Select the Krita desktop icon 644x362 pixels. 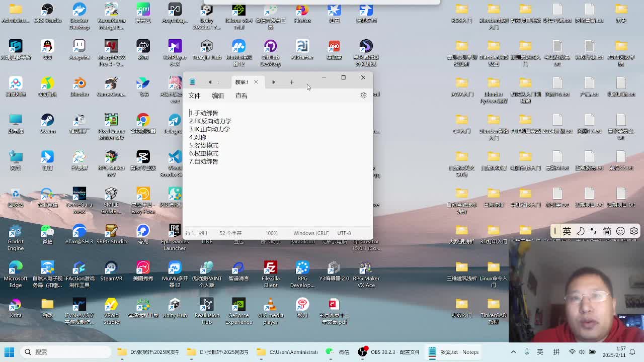(16, 308)
